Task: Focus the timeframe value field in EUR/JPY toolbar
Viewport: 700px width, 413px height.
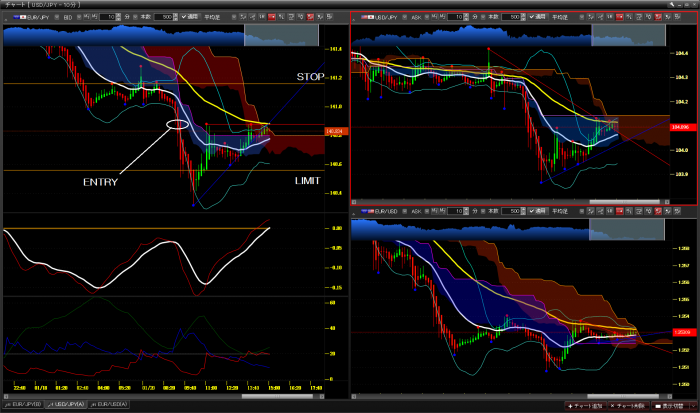Action: [107, 17]
